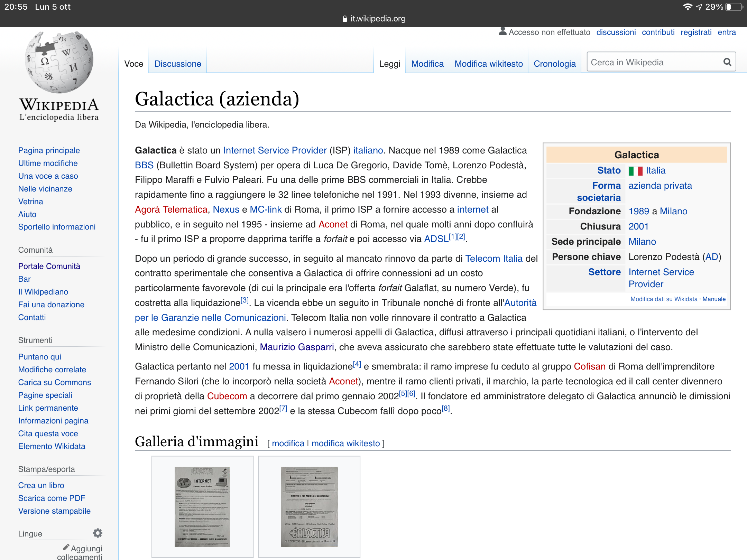This screenshot has width=747, height=560.
Task: Tap the battery indicator in status bar
Action: [x=734, y=7]
